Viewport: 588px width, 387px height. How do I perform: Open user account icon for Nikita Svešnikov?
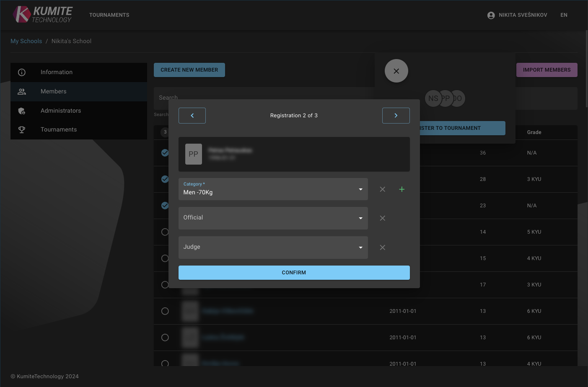[x=491, y=15]
